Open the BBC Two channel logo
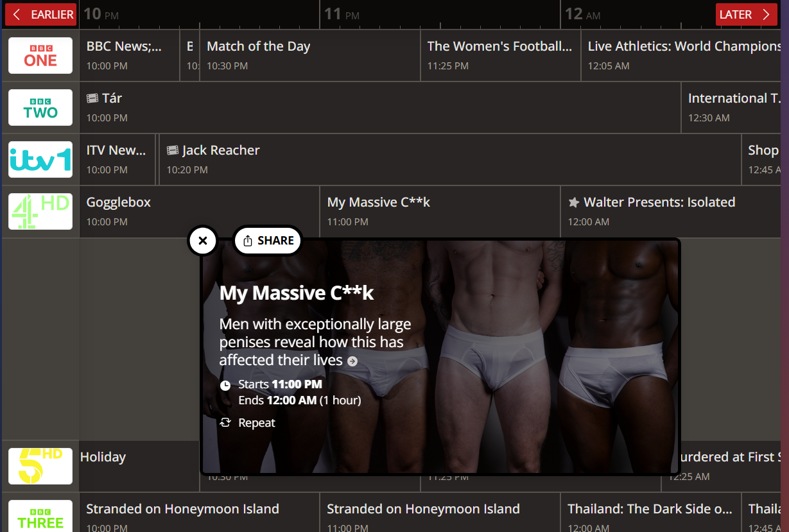Screen dimensions: 789x532 (x=40, y=107)
